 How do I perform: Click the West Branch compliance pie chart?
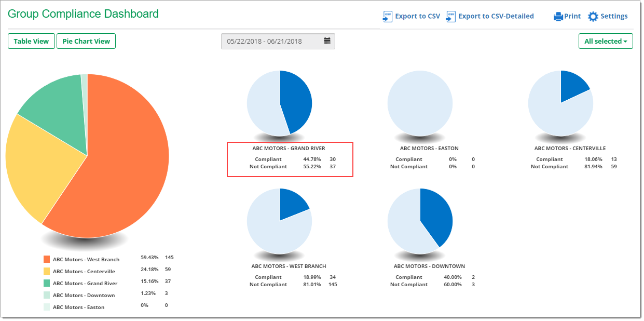[x=279, y=221]
